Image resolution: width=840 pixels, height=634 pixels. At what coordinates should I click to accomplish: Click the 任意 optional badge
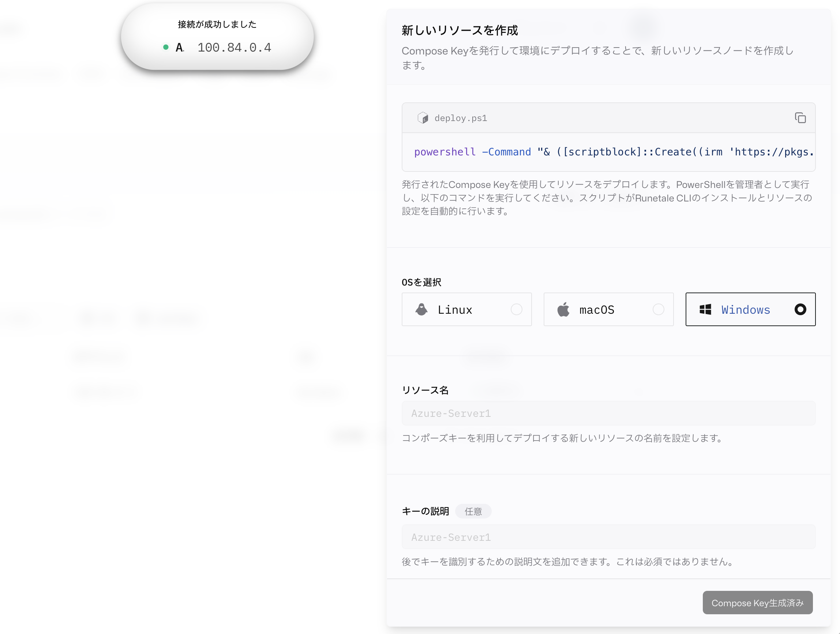(473, 512)
